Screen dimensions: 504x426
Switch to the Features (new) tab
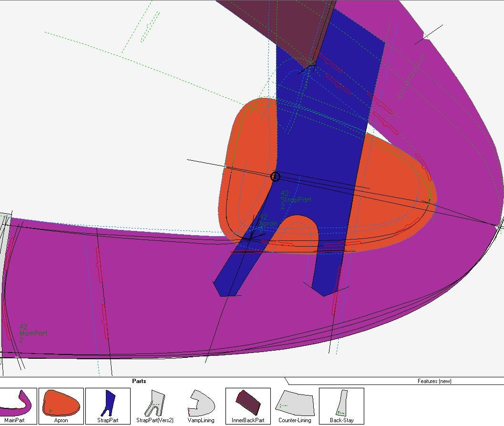point(434,381)
